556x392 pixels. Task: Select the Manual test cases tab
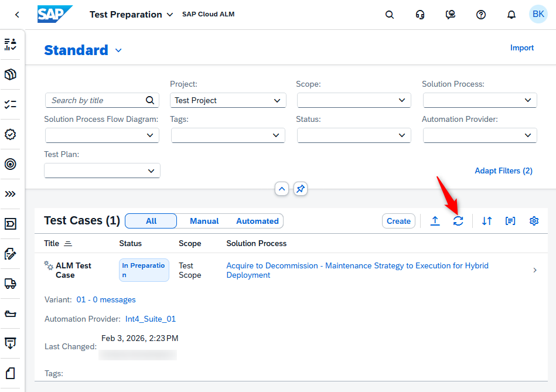coord(204,221)
